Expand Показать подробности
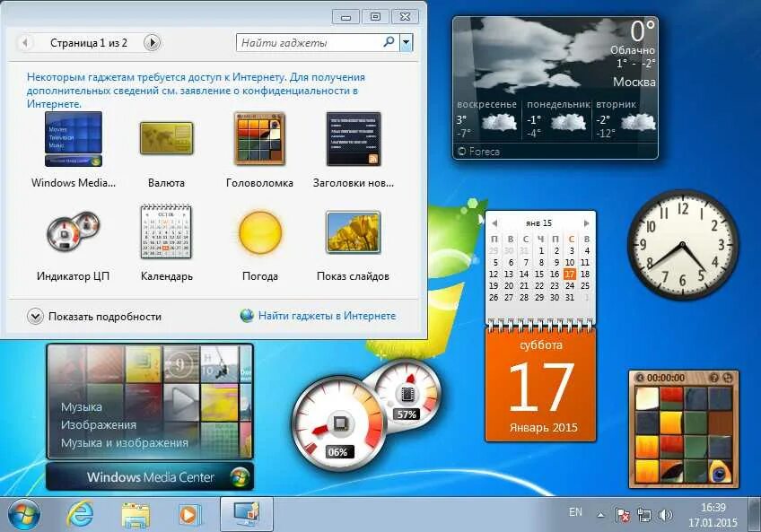The width and height of the screenshot is (761, 532). 94,317
